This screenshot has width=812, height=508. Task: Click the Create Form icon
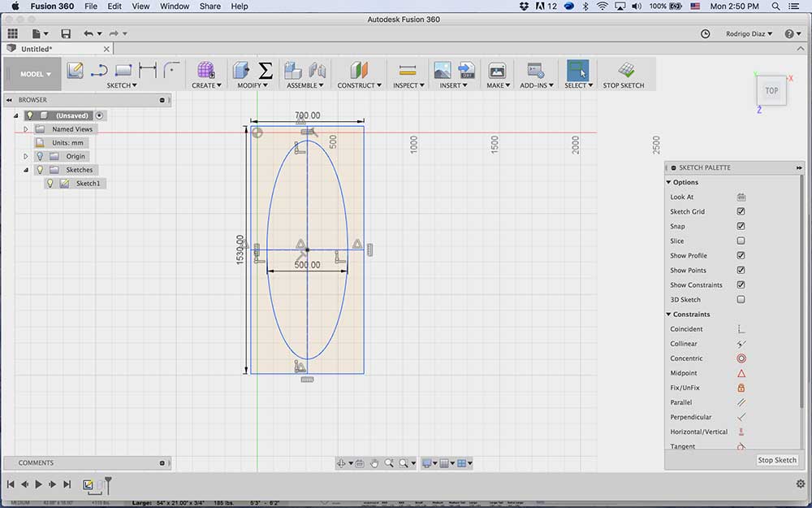pos(206,71)
